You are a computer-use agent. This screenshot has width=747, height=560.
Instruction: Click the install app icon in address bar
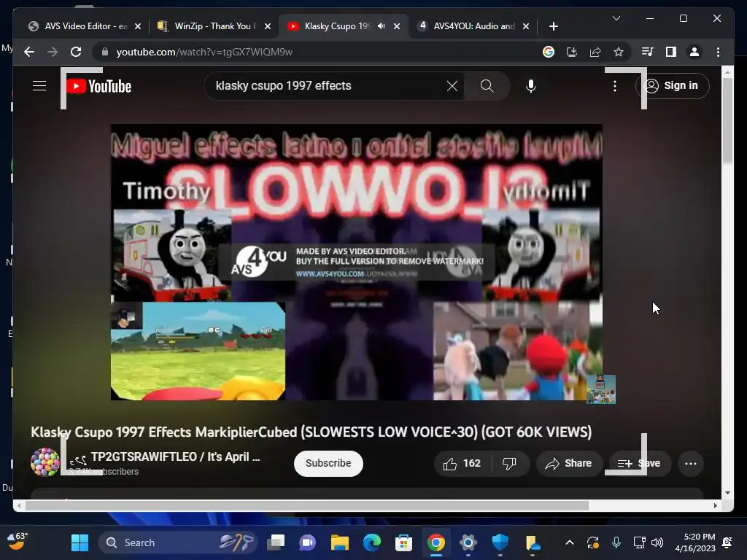572,52
